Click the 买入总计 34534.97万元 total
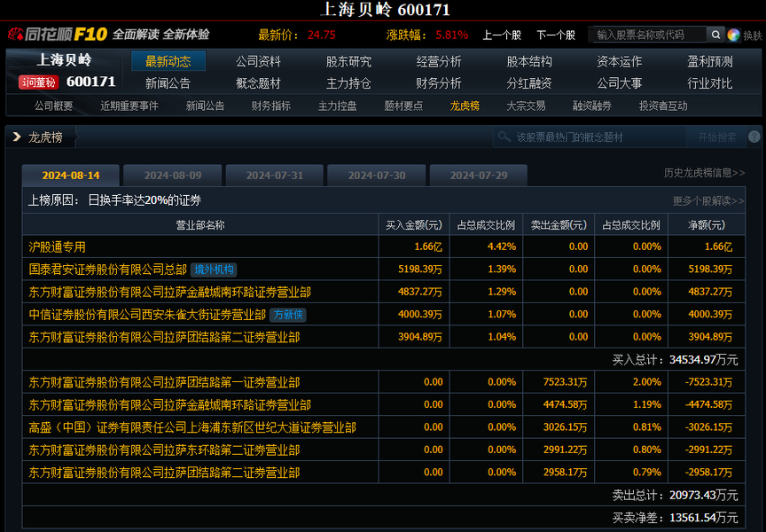 point(676,360)
